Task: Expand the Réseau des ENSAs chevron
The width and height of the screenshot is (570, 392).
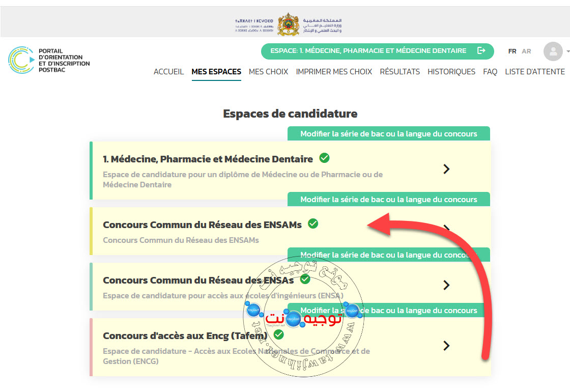Action: (x=446, y=285)
